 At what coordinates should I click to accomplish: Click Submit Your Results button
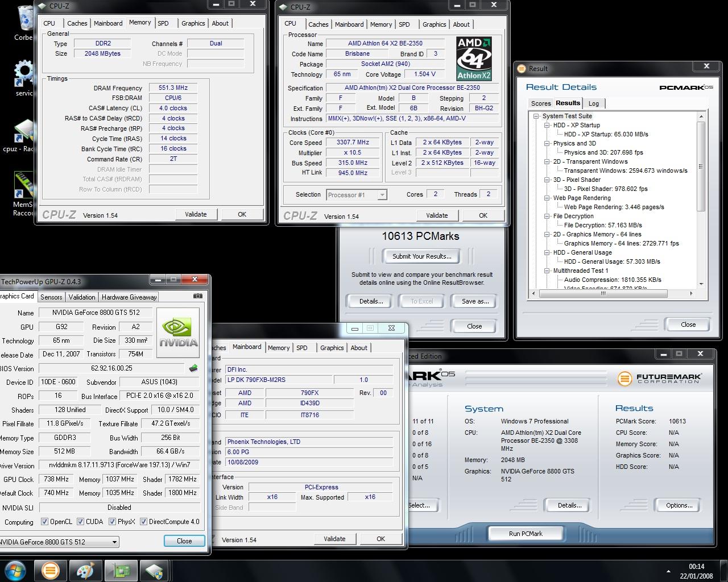[422, 256]
